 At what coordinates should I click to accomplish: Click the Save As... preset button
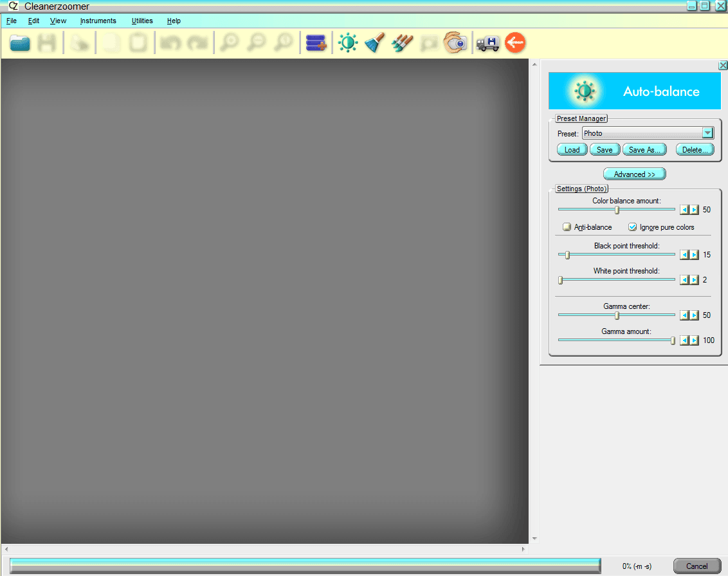click(644, 150)
